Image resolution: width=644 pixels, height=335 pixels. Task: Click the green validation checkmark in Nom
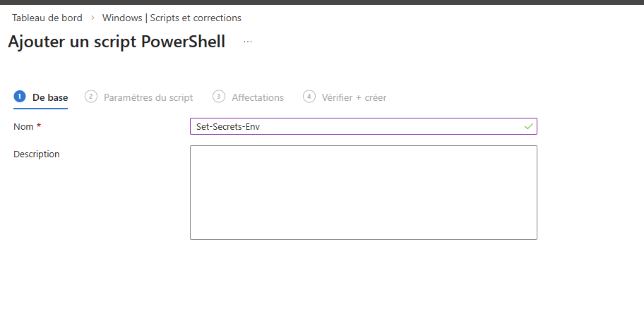pos(528,126)
